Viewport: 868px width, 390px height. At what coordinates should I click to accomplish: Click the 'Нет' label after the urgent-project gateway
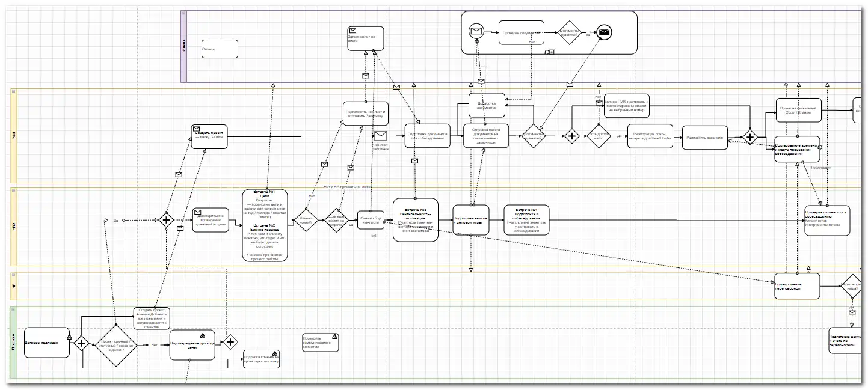click(x=155, y=345)
